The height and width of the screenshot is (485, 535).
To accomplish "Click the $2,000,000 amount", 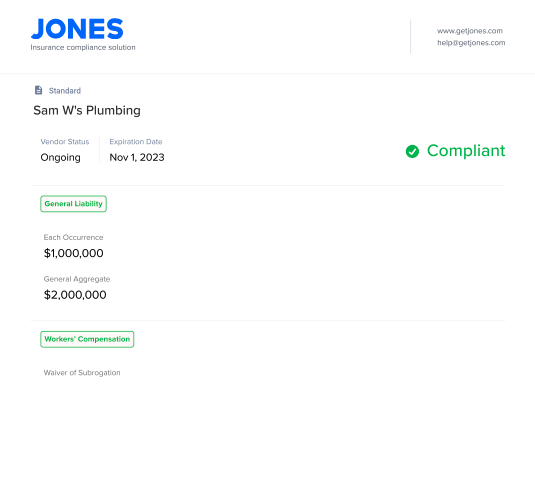I will (x=75, y=295).
